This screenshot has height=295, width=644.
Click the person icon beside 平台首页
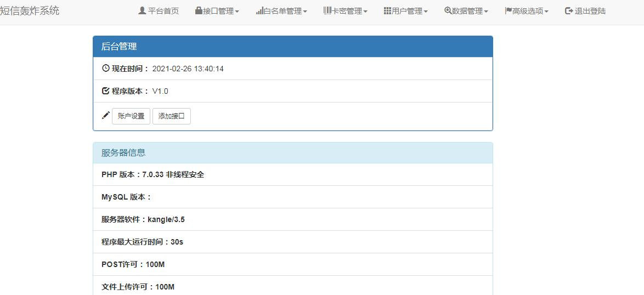click(142, 10)
